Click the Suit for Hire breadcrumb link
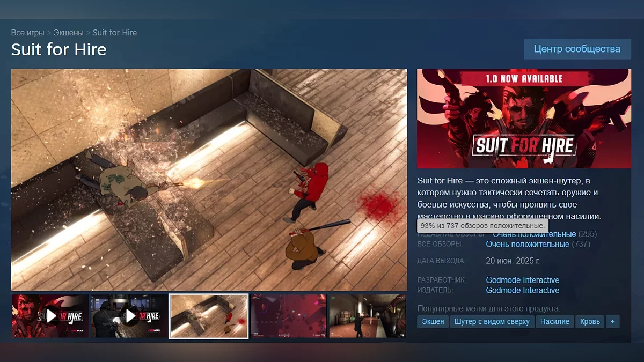The image size is (644, 362). 115,33
